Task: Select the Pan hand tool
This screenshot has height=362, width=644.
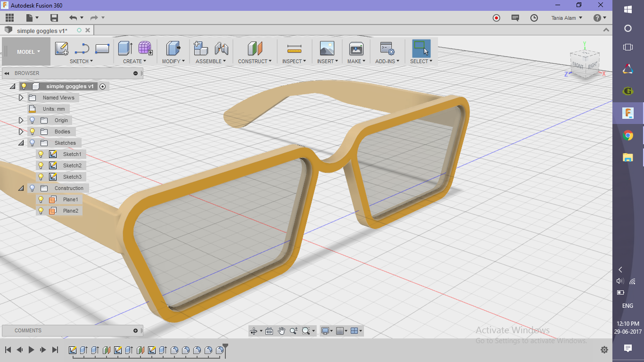Action: [x=281, y=331]
